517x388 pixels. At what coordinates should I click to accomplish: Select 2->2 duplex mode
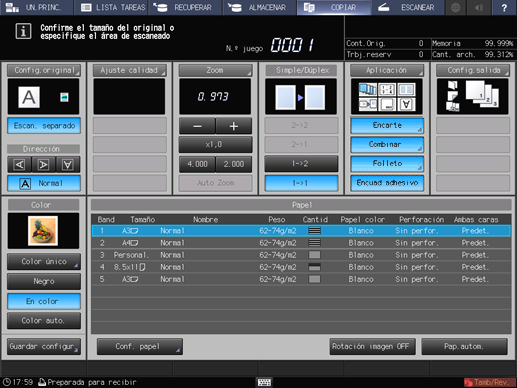click(301, 126)
